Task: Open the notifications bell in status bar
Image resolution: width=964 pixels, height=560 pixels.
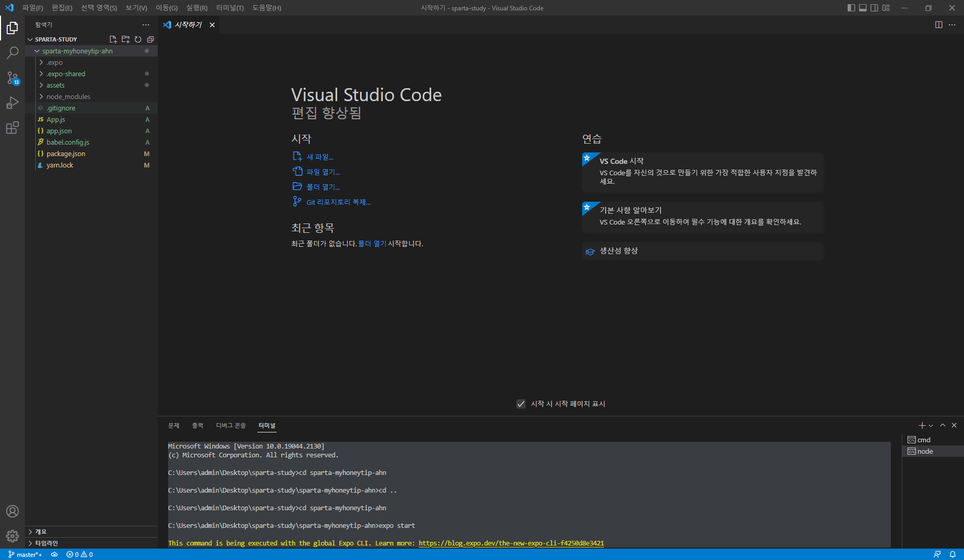Action: (x=953, y=554)
